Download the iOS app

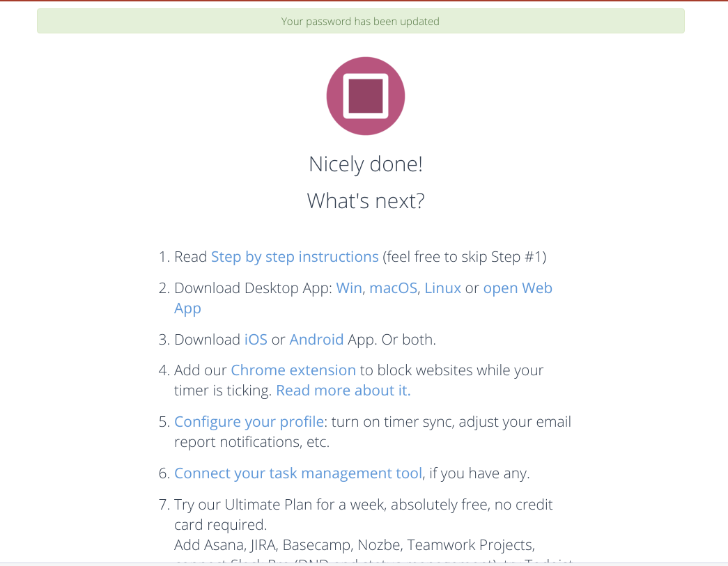point(255,339)
